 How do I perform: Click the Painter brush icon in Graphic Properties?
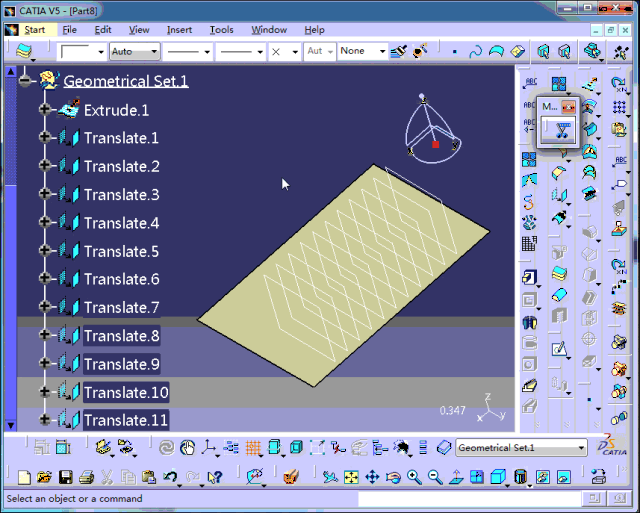click(398, 51)
